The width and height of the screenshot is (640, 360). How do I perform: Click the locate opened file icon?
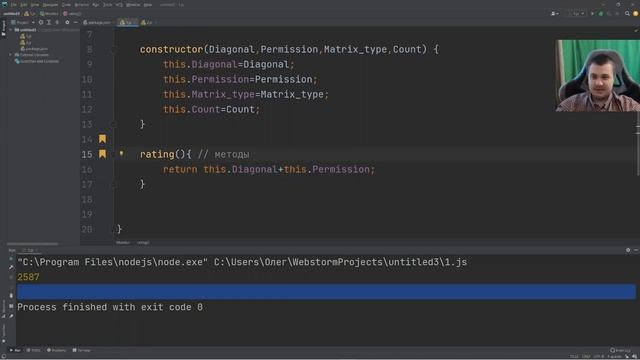pos(41,22)
